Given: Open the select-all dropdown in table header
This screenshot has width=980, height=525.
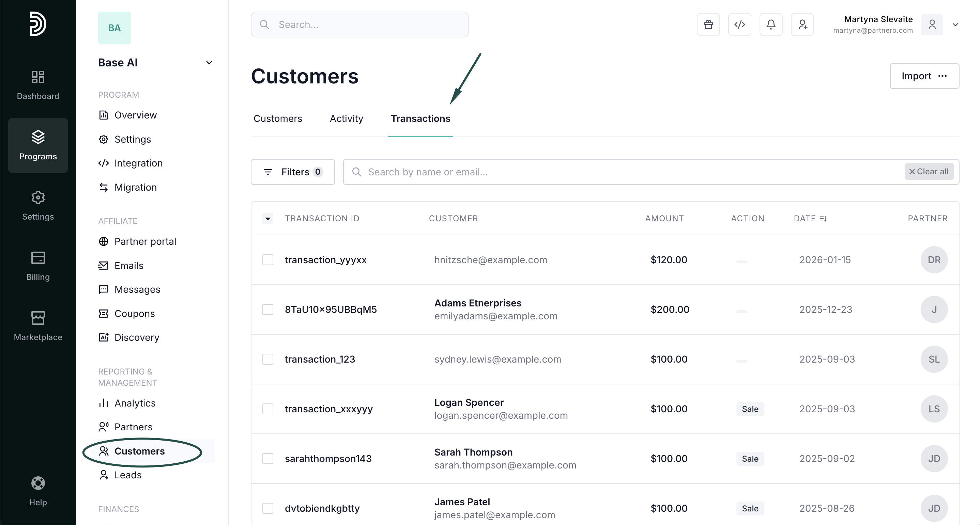Looking at the screenshot, I should point(268,219).
